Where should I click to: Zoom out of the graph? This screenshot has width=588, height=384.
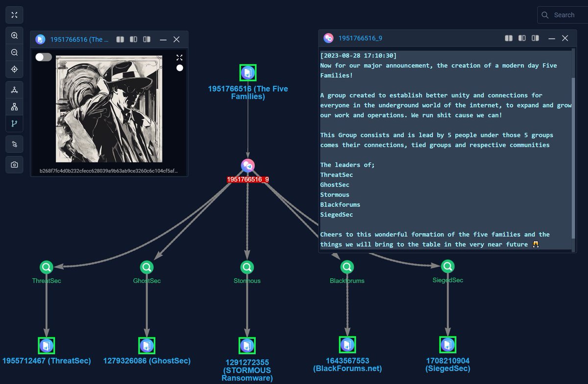pyautogui.click(x=14, y=52)
